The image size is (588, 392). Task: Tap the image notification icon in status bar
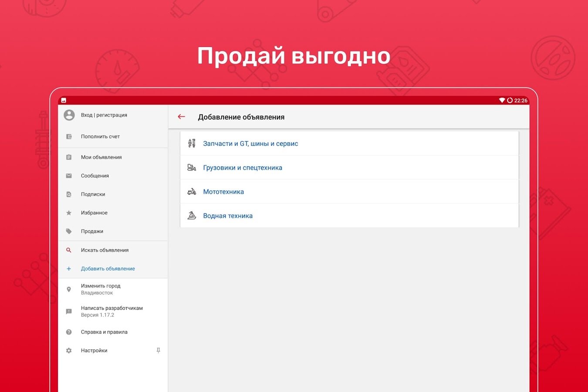[64, 100]
